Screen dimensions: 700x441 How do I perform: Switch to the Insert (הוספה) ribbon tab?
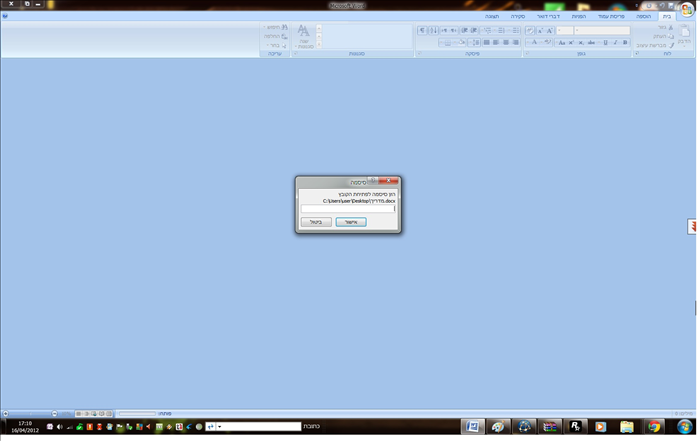coord(643,16)
